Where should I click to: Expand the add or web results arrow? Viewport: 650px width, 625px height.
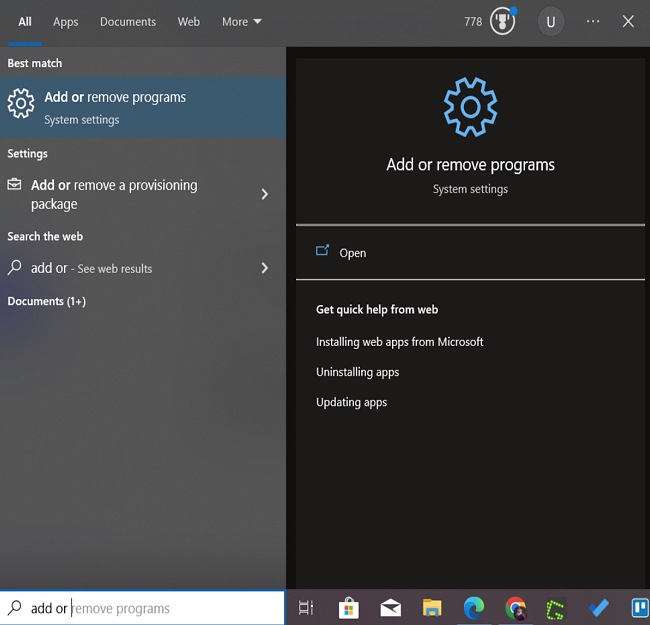(x=264, y=268)
